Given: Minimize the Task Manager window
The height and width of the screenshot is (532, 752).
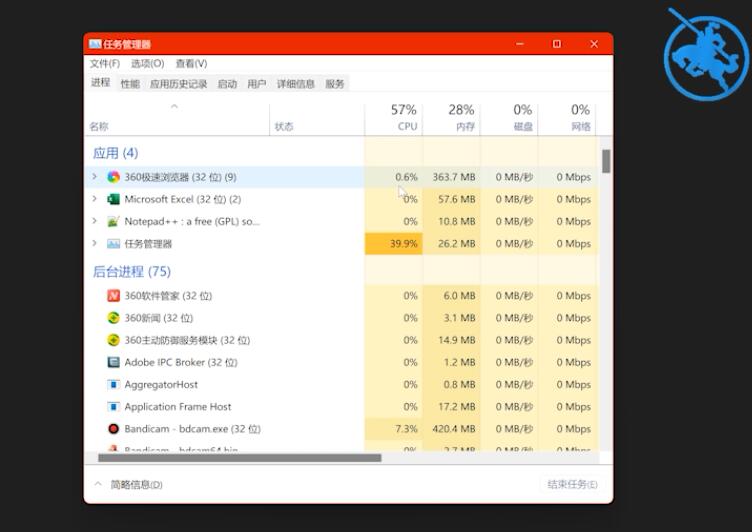Looking at the screenshot, I should [x=520, y=44].
